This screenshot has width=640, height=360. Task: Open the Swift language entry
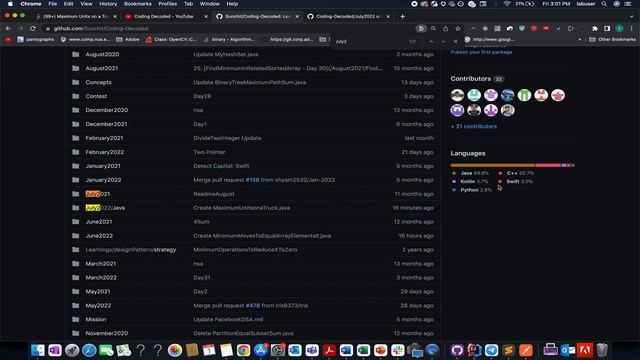(516, 182)
